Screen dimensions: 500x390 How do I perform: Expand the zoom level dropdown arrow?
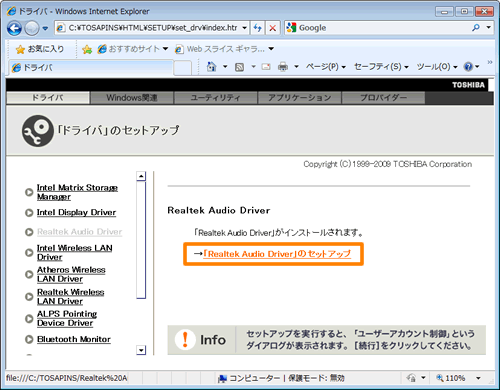478,378
